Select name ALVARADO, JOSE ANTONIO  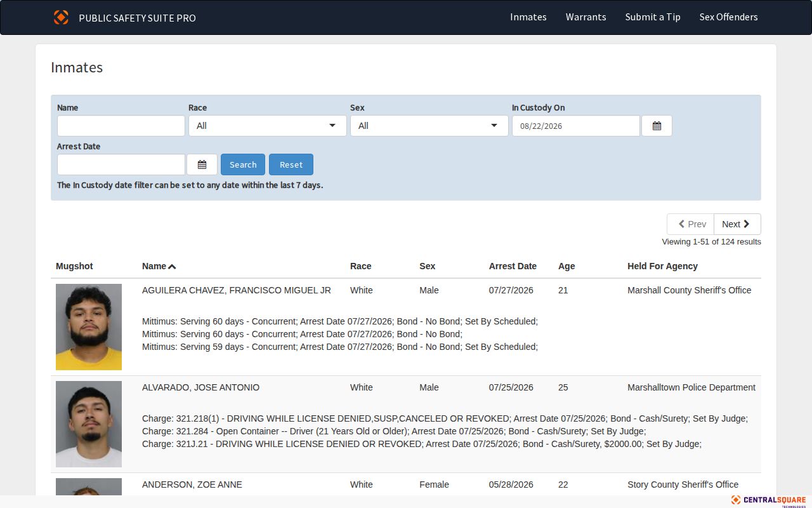click(200, 387)
